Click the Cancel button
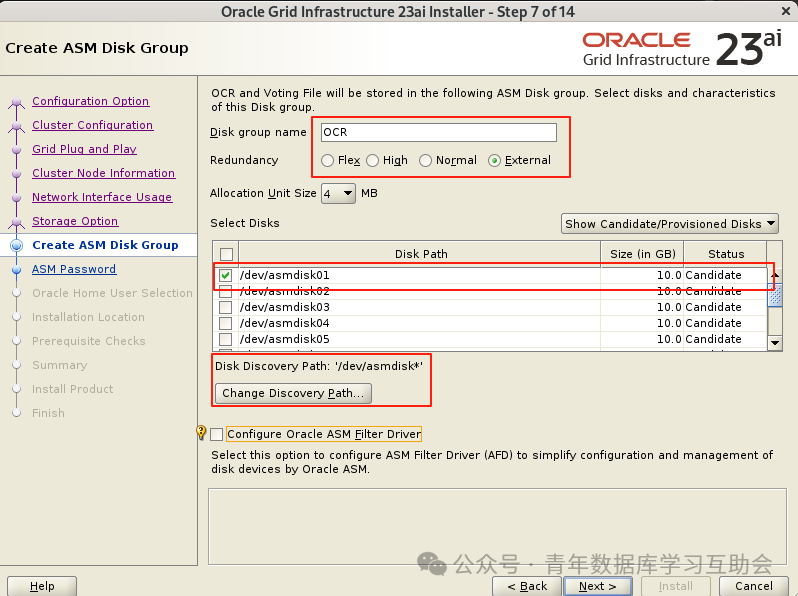This screenshot has height=596, width=798. pyautogui.click(x=754, y=586)
